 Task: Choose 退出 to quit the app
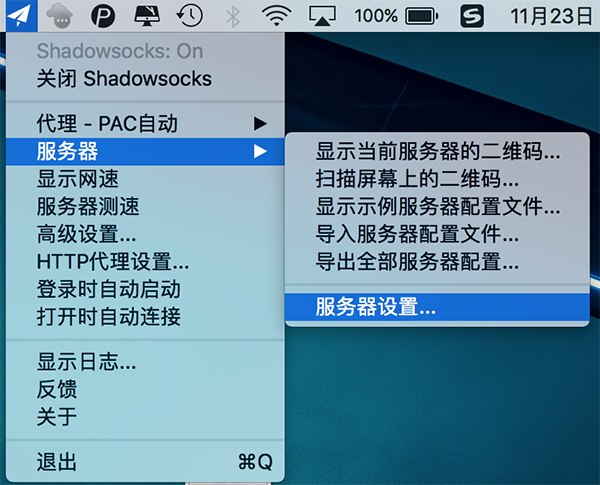click(145, 462)
